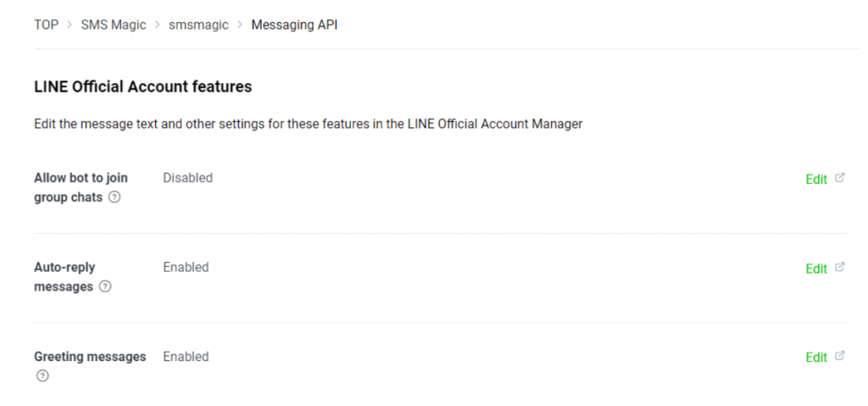Open help icon beside Auto-reply messages
Viewport: 868px width, 406px height.
105,287
